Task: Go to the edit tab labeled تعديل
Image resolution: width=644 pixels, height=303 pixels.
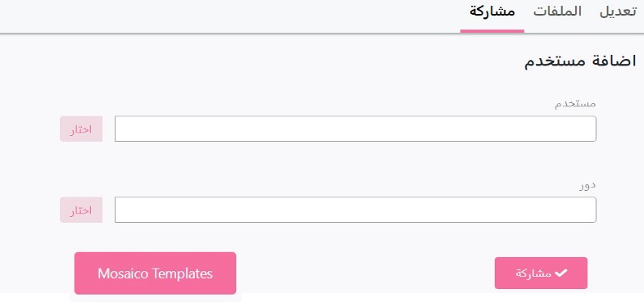Action: click(619, 11)
